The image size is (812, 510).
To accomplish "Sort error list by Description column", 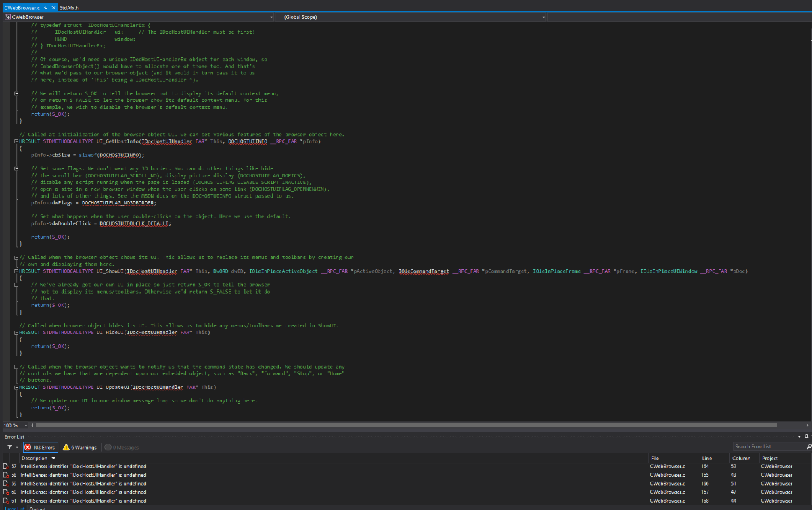I will pos(34,458).
